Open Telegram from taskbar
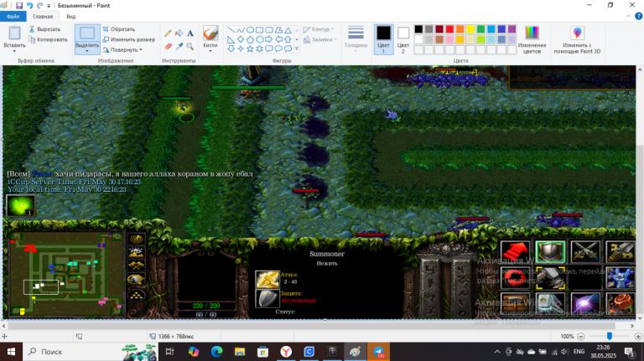 378,352
